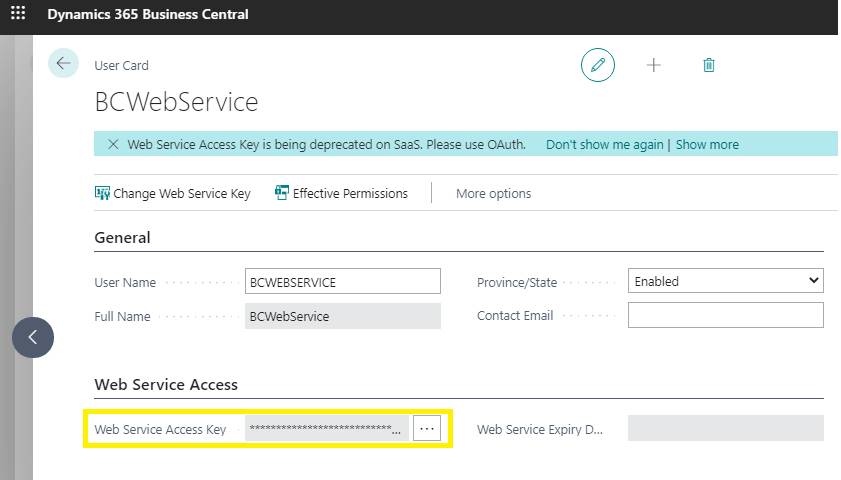The width and height of the screenshot is (841, 480).
Task: Open Effective Permissions action
Action: 341,193
